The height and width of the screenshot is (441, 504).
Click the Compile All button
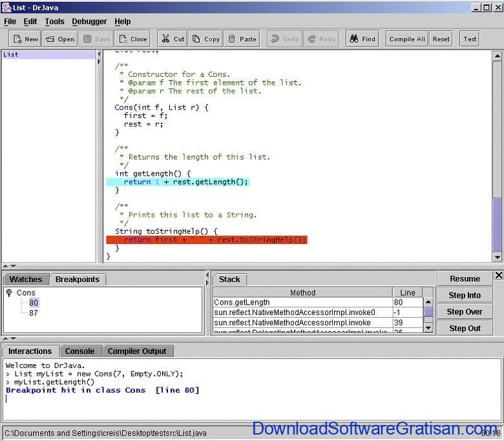click(x=407, y=39)
